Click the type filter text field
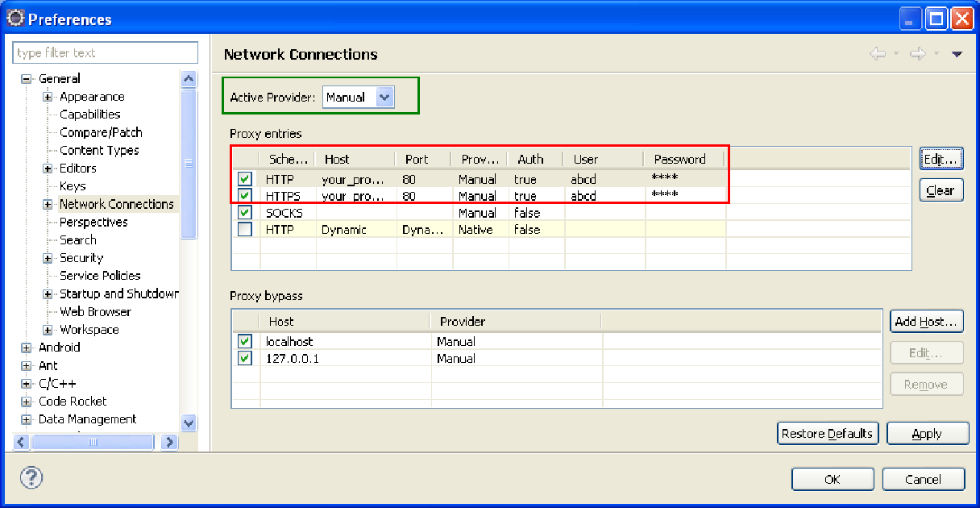Image resolution: width=980 pixels, height=508 pixels. pyautogui.click(x=106, y=53)
